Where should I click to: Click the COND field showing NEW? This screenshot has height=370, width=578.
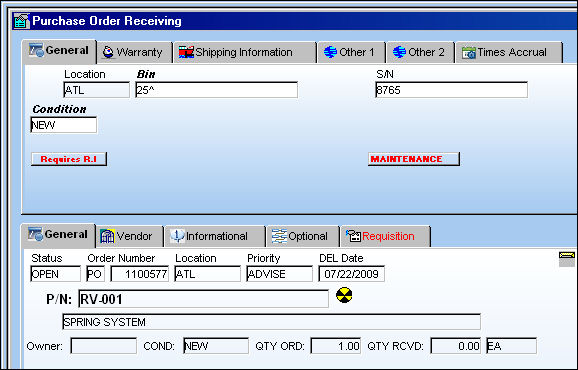click(216, 346)
